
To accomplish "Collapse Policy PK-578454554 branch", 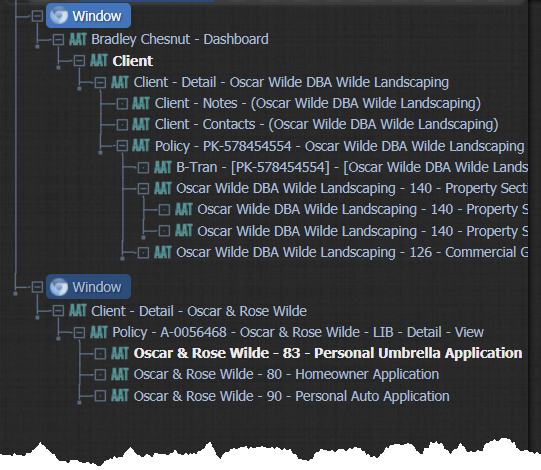I will coord(122,146).
